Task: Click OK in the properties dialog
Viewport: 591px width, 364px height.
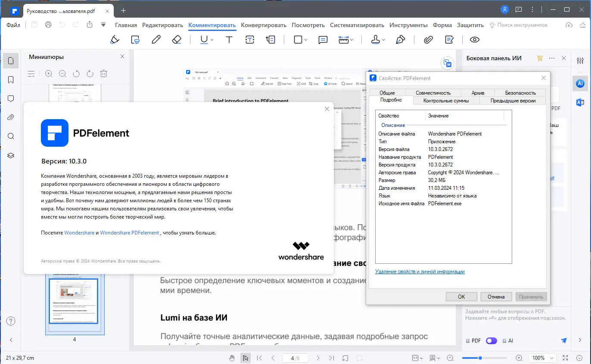Action: click(x=461, y=297)
